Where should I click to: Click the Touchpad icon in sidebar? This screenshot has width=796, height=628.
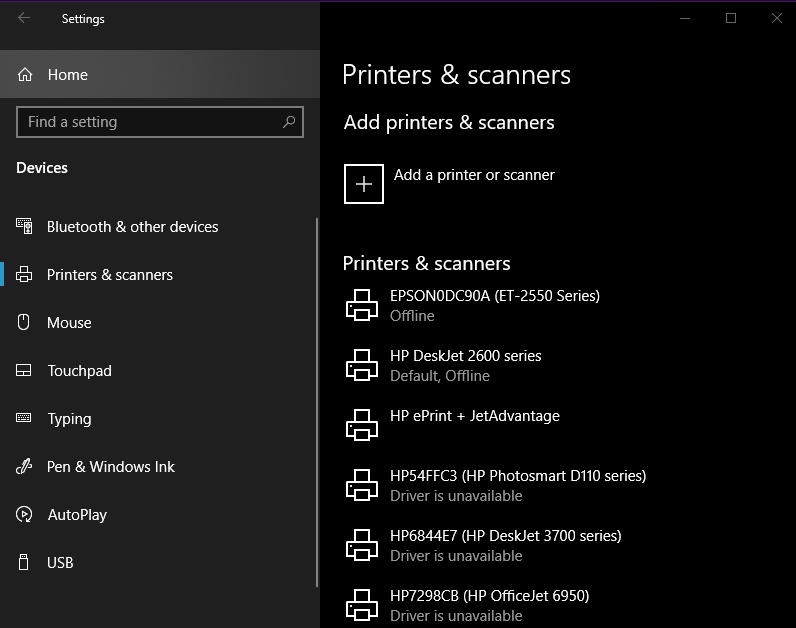coord(25,371)
